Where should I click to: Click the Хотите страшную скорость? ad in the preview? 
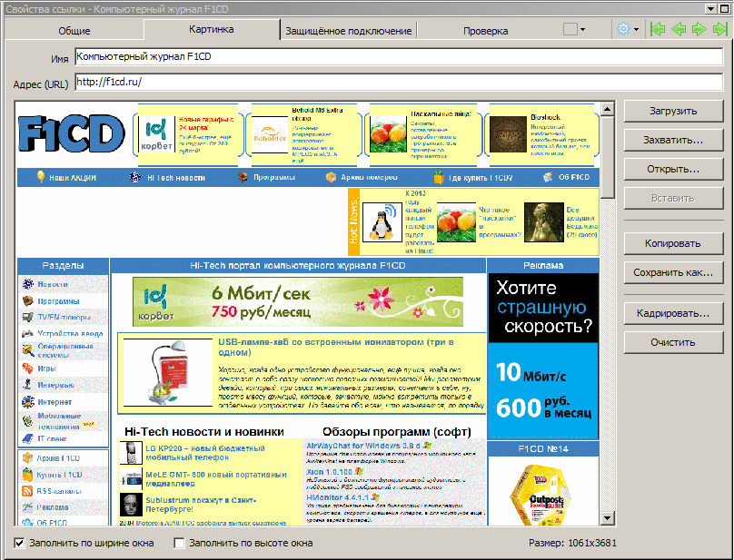pos(543,356)
